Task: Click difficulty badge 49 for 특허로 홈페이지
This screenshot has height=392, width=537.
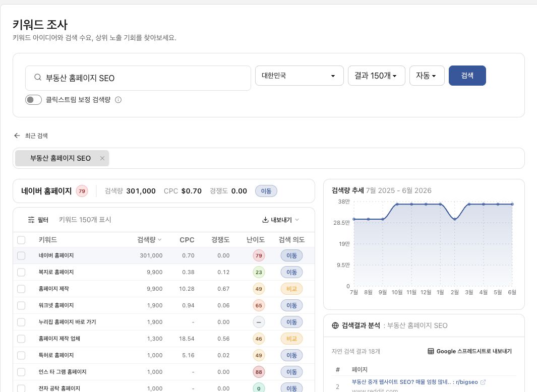Action: click(x=259, y=355)
